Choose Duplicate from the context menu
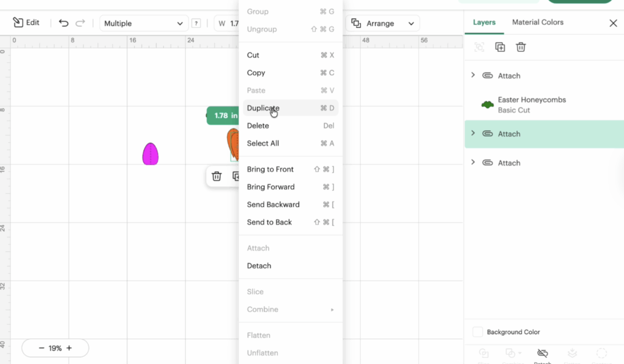Image resolution: width=624 pixels, height=364 pixels. 263,108
